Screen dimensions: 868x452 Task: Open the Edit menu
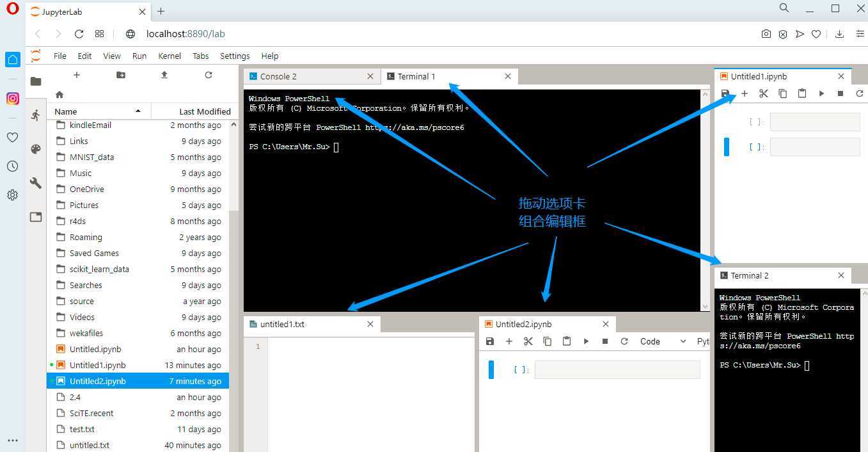(x=84, y=56)
